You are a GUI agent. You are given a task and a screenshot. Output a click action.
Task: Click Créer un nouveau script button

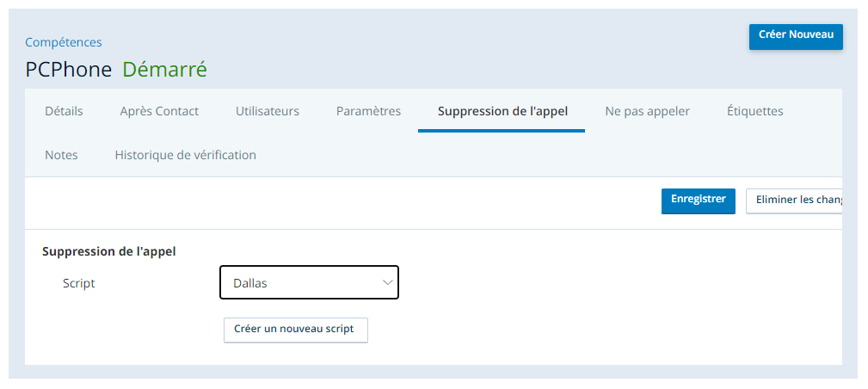(x=296, y=329)
